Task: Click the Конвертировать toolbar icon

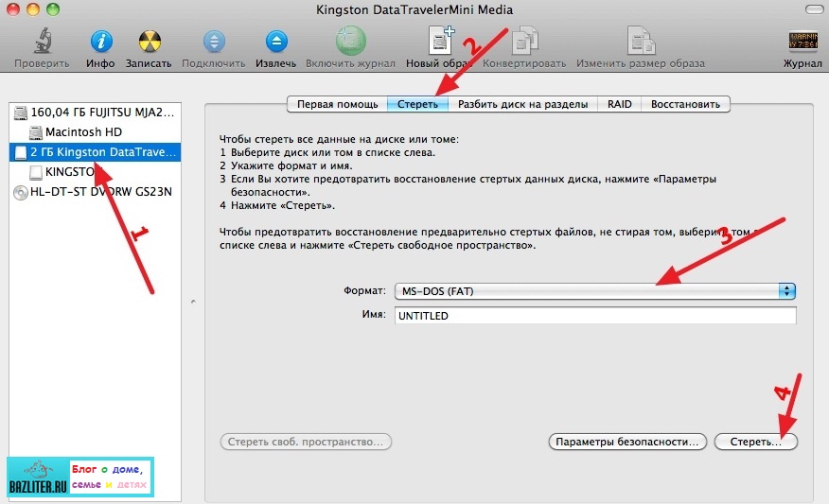Action: (x=524, y=40)
